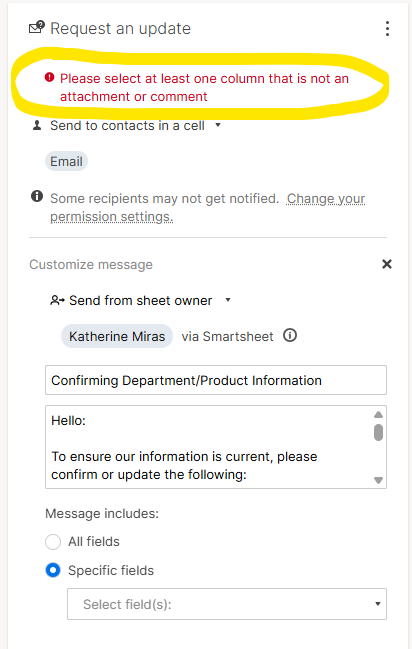412x649 pixels.
Task: Click the message box scrollbar thumb
Action: pos(378,433)
